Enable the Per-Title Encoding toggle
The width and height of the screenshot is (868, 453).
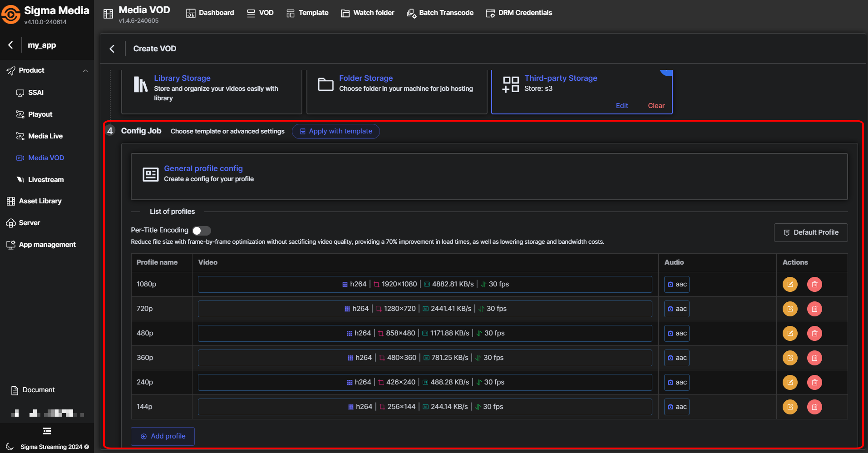[201, 231]
